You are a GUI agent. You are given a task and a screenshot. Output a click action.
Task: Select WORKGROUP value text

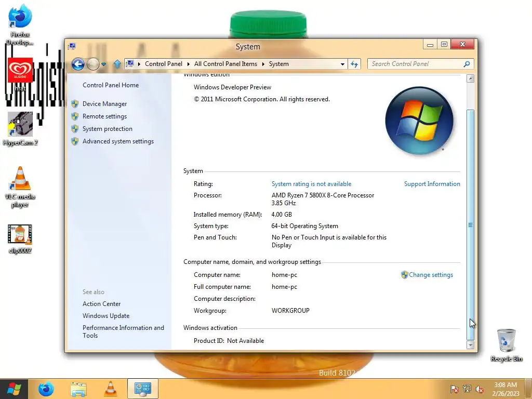point(290,311)
